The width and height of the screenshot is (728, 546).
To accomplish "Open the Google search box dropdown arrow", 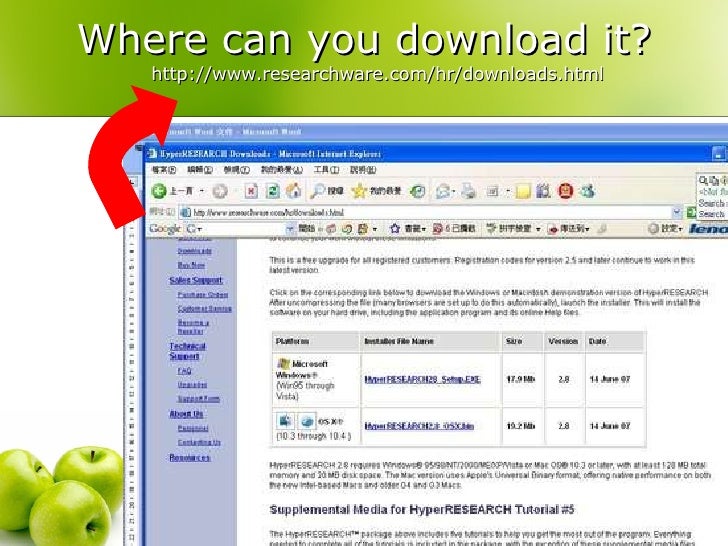I will pyautogui.click(x=290, y=228).
